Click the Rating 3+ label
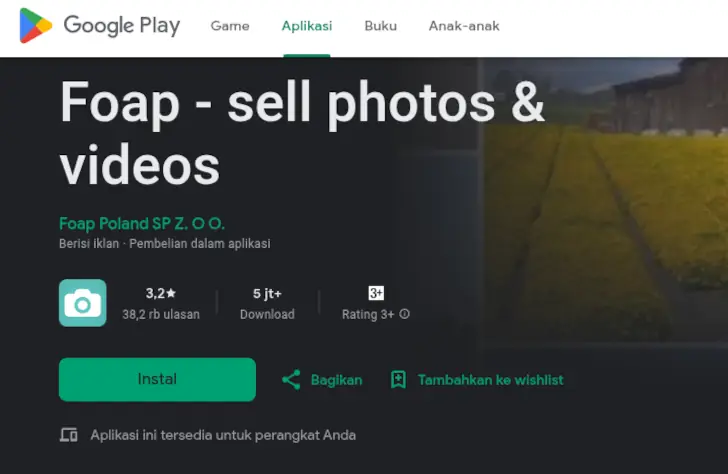 pos(368,314)
